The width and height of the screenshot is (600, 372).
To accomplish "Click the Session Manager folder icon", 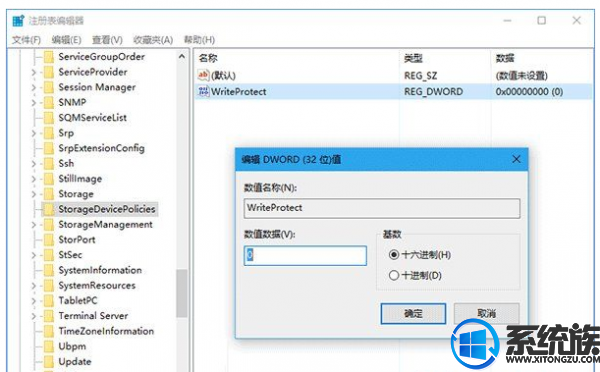I will point(49,88).
